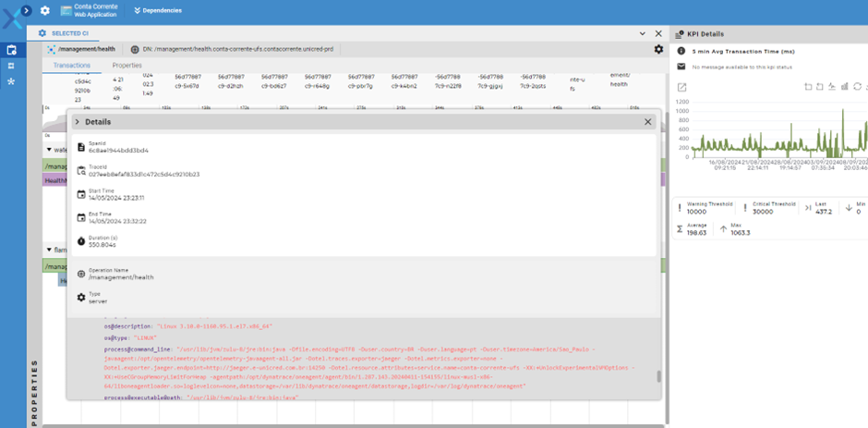868x428 pixels.
Task: Click the DN globe icon
Action: (135, 49)
